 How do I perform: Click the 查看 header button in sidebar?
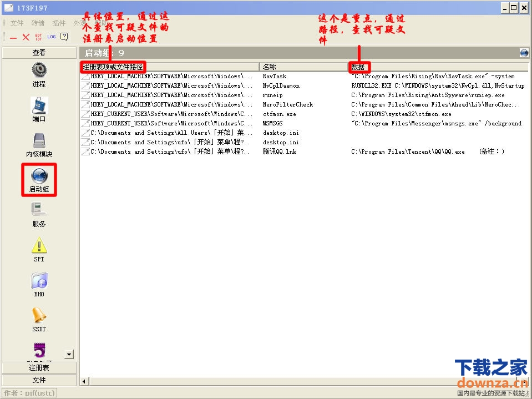pos(39,53)
